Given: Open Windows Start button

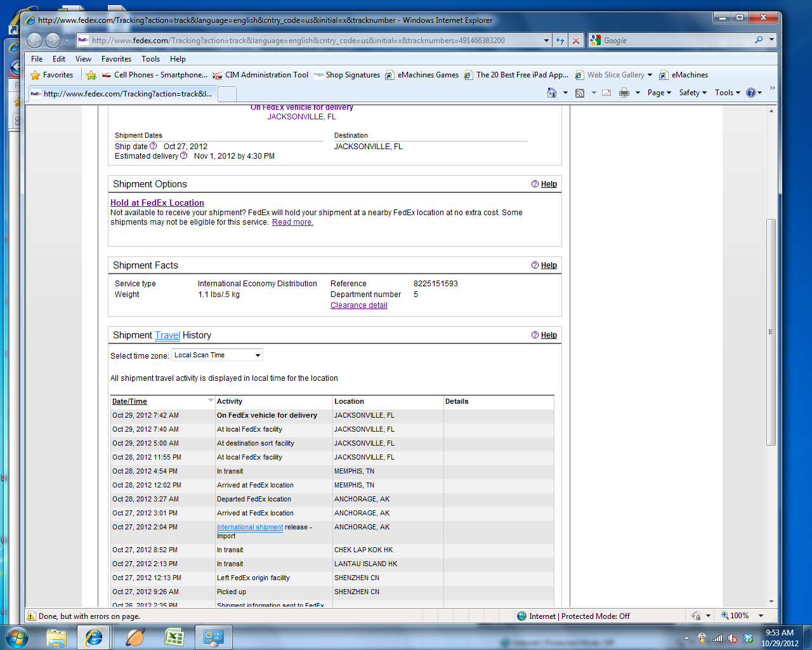Looking at the screenshot, I should click(x=16, y=637).
